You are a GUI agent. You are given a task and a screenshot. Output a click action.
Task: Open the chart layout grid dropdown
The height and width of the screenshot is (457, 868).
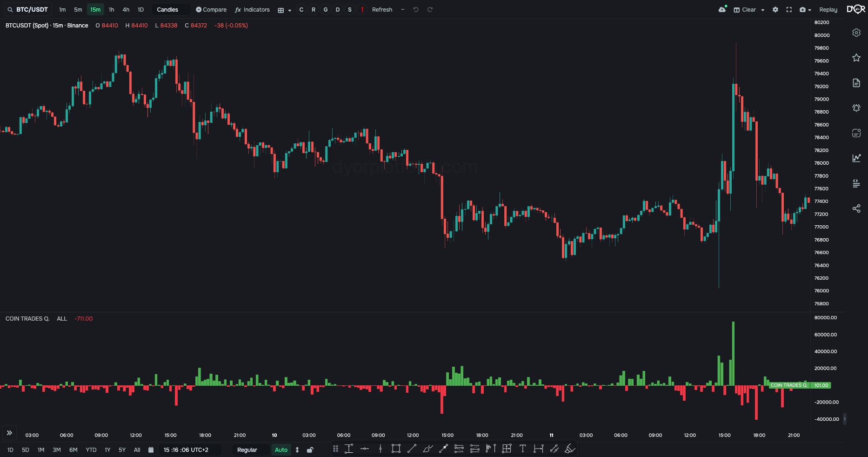284,10
